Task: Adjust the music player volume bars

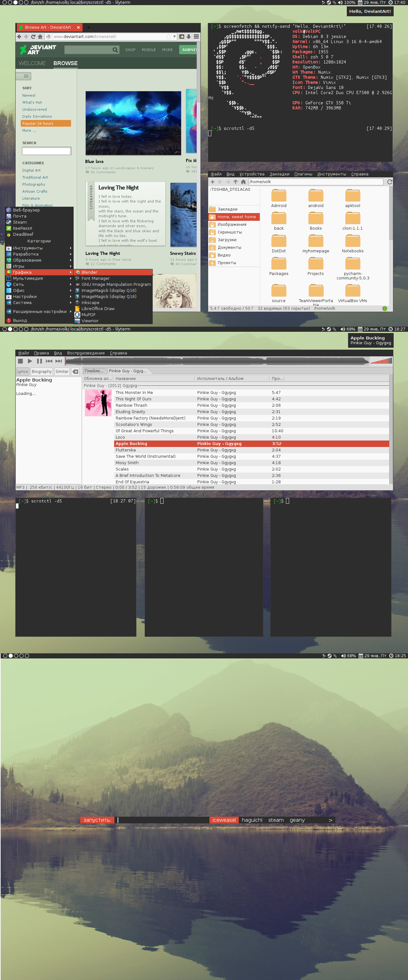Action: [x=381, y=361]
